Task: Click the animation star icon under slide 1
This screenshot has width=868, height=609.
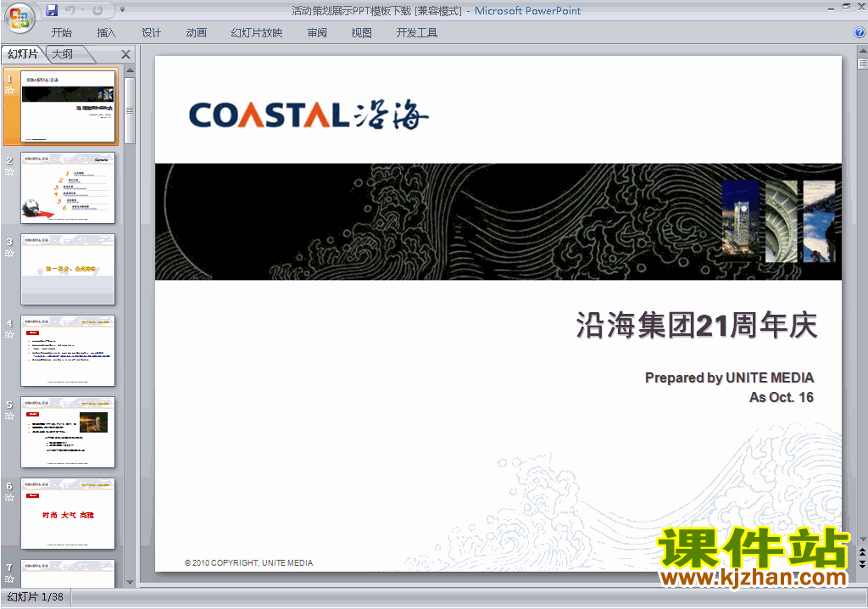Action: coord(9,91)
